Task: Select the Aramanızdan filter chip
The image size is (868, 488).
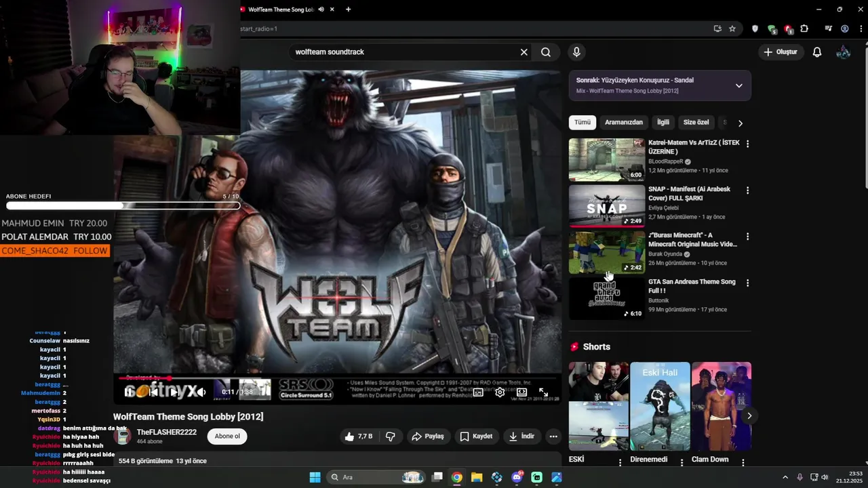Action: pos(624,123)
